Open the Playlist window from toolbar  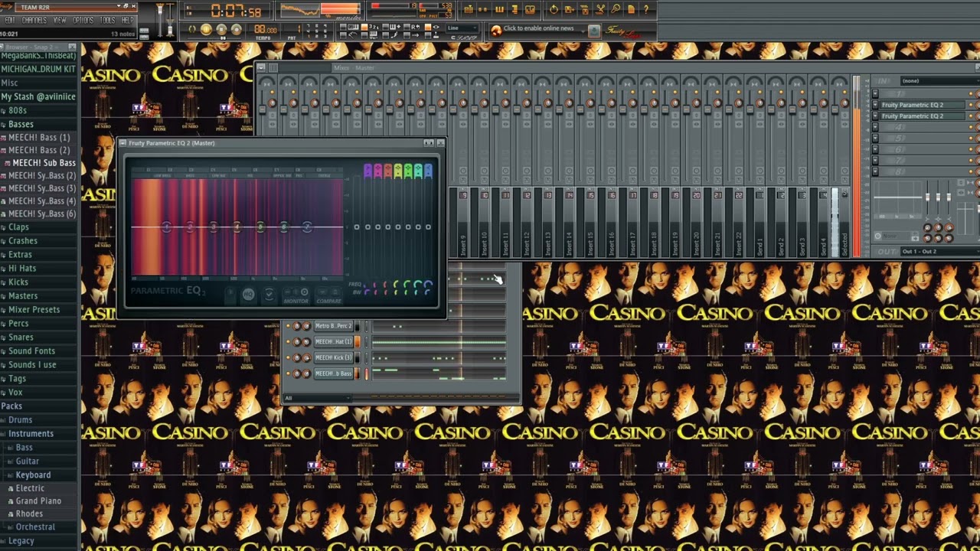469,10
